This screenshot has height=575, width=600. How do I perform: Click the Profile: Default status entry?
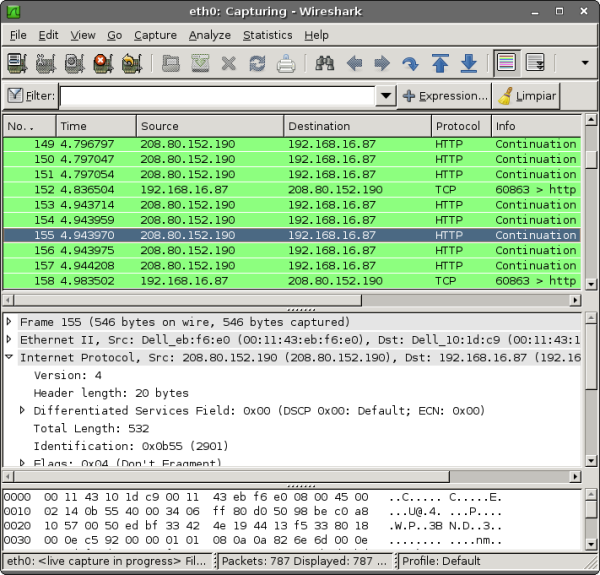[x=441, y=561]
